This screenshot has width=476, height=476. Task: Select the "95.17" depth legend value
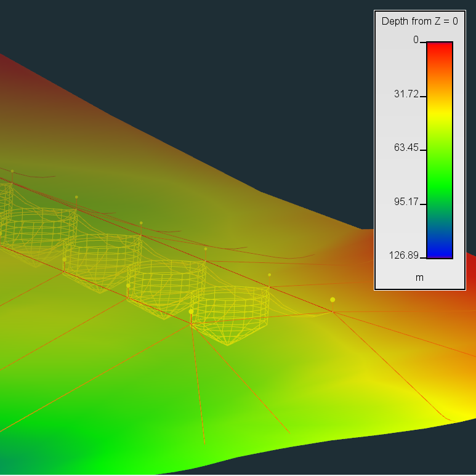406,201
